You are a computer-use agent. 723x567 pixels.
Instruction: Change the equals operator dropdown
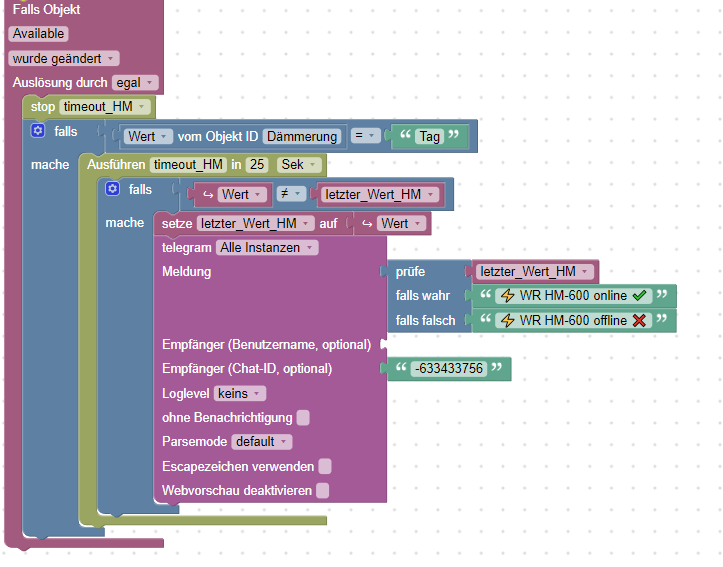[x=365, y=136]
